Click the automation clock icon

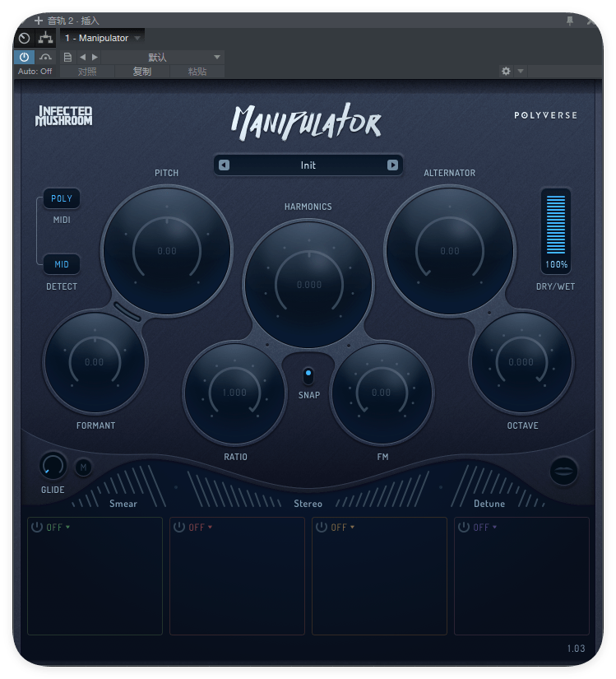pos(24,38)
